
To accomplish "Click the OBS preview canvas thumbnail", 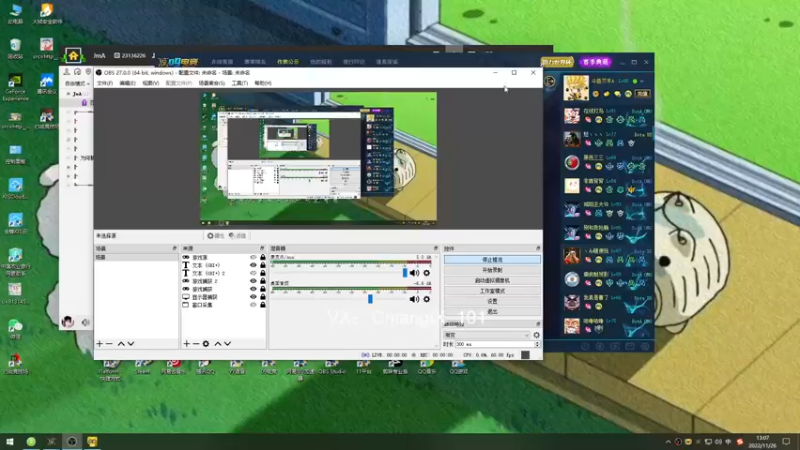I will click(x=318, y=159).
